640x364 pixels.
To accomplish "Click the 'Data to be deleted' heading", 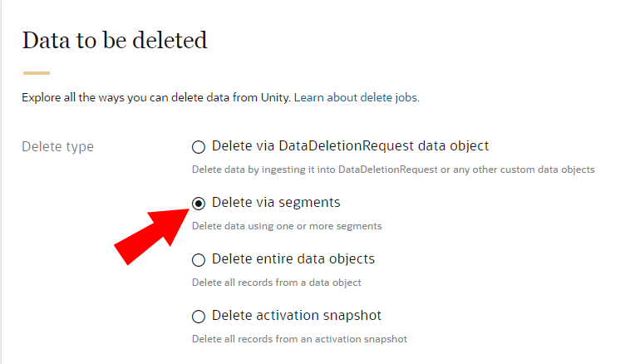I will tap(115, 40).
